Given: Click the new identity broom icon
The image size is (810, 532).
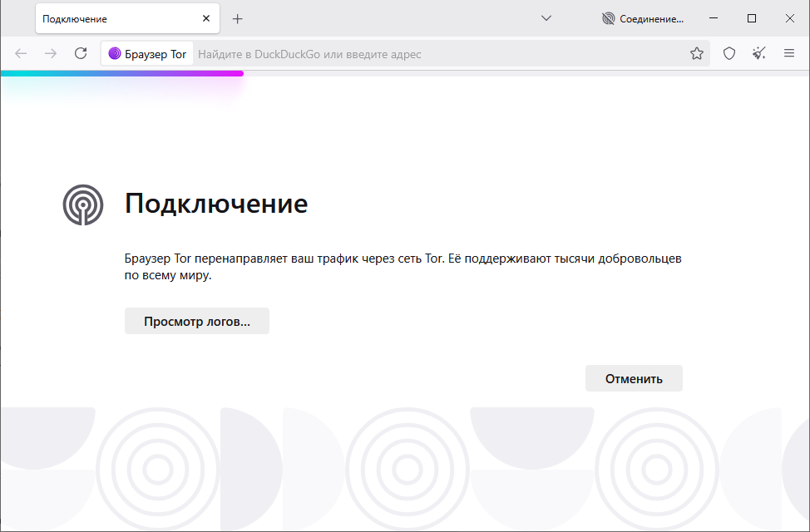Looking at the screenshot, I should tap(759, 53).
